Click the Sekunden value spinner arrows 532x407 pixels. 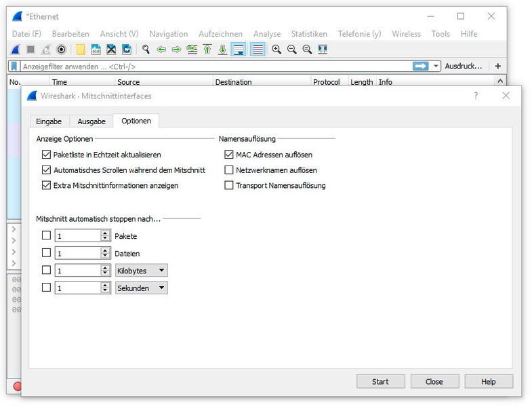point(105,288)
